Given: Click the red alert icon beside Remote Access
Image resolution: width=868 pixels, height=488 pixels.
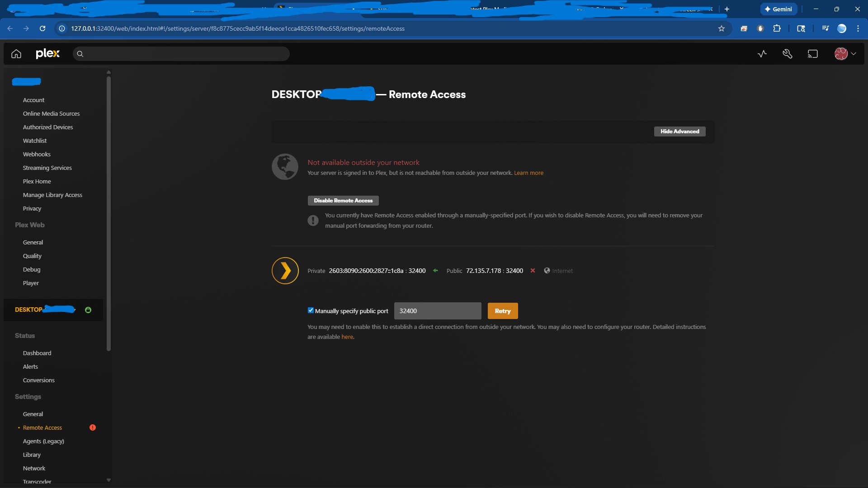Looking at the screenshot, I should pyautogui.click(x=93, y=427).
